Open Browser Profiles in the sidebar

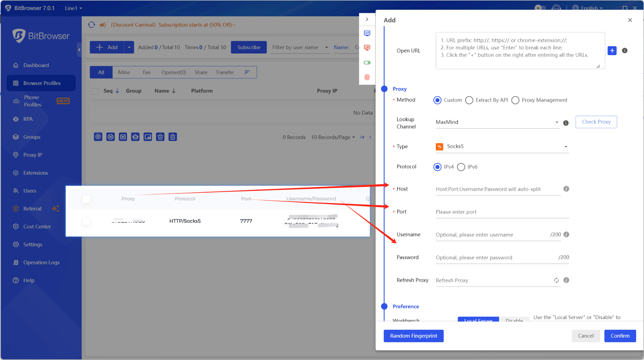tap(41, 83)
